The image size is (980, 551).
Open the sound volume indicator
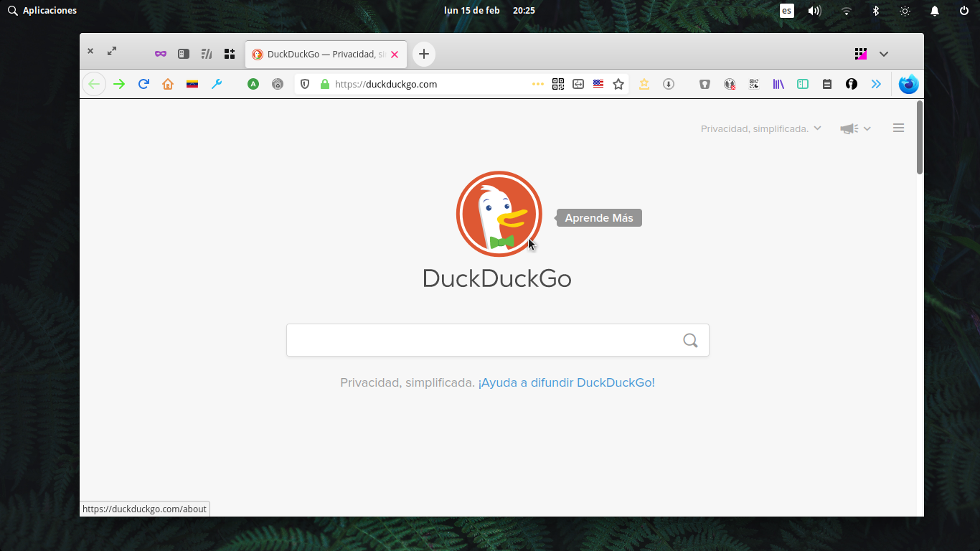[x=814, y=11]
